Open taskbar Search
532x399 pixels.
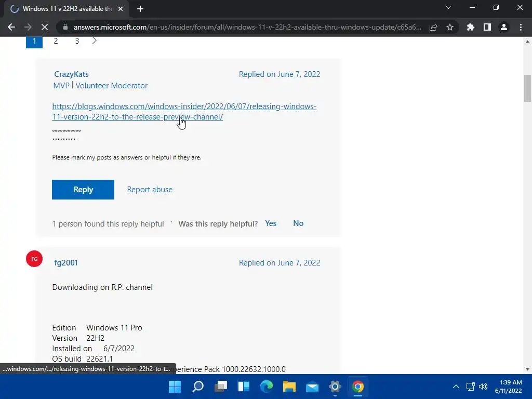(x=198, y=387)
